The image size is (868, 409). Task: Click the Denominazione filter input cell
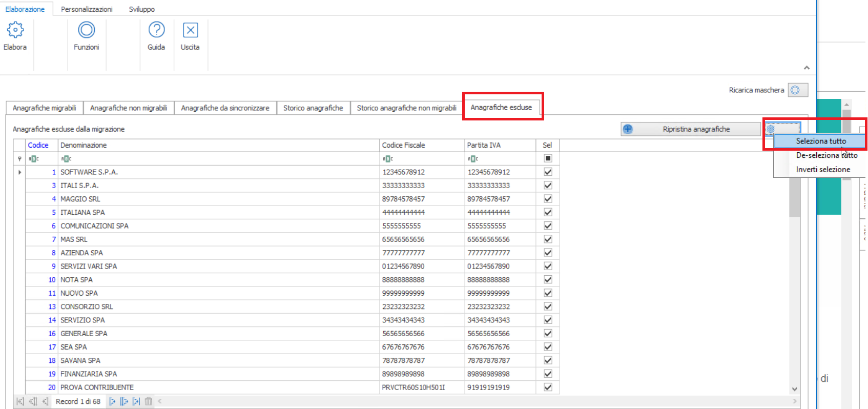(x=219, y=159)
